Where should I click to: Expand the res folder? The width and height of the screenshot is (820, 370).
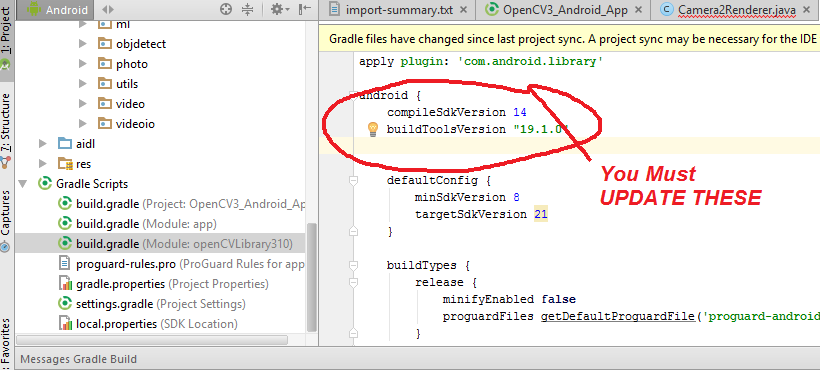pyautogui.click(x=43, y=164)
